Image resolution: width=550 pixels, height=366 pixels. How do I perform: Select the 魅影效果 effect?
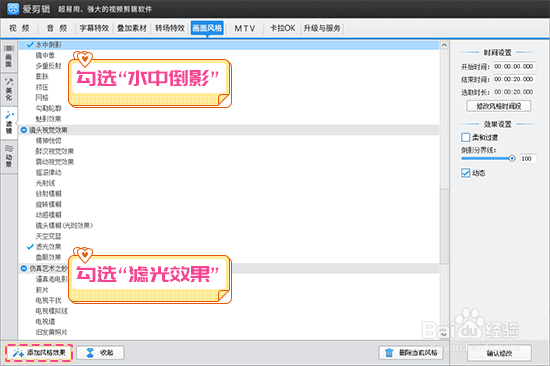48,119
